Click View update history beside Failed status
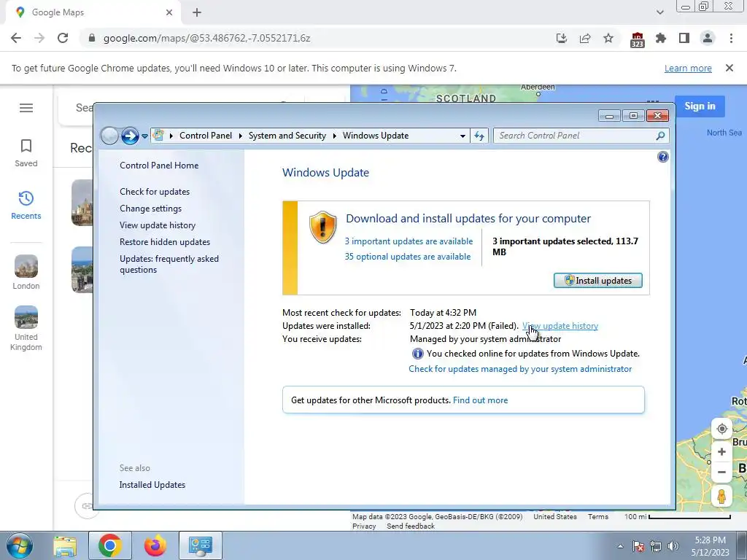 tap(560, 326)
